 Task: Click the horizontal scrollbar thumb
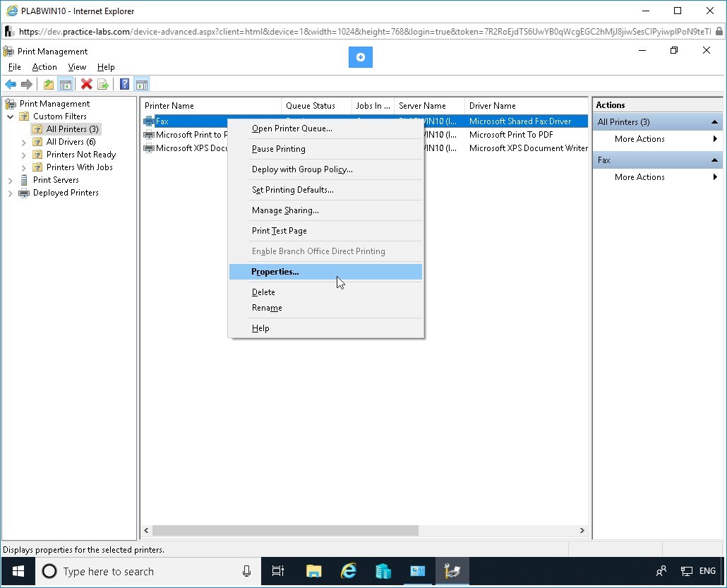point(286,531)
